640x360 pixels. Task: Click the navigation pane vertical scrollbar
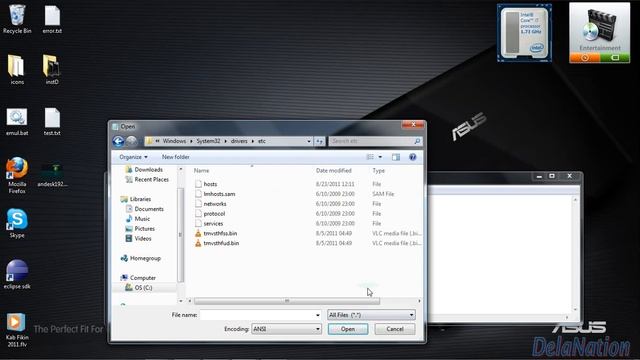pos(180,235)
